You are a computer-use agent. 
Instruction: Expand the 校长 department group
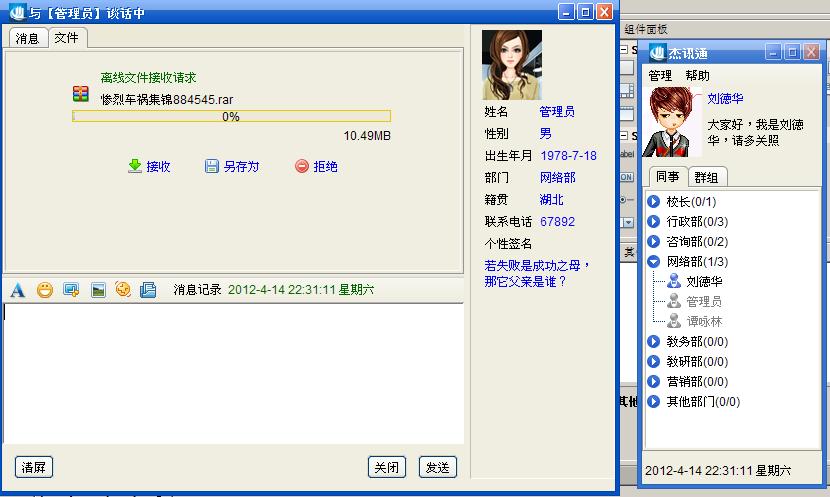654,202
